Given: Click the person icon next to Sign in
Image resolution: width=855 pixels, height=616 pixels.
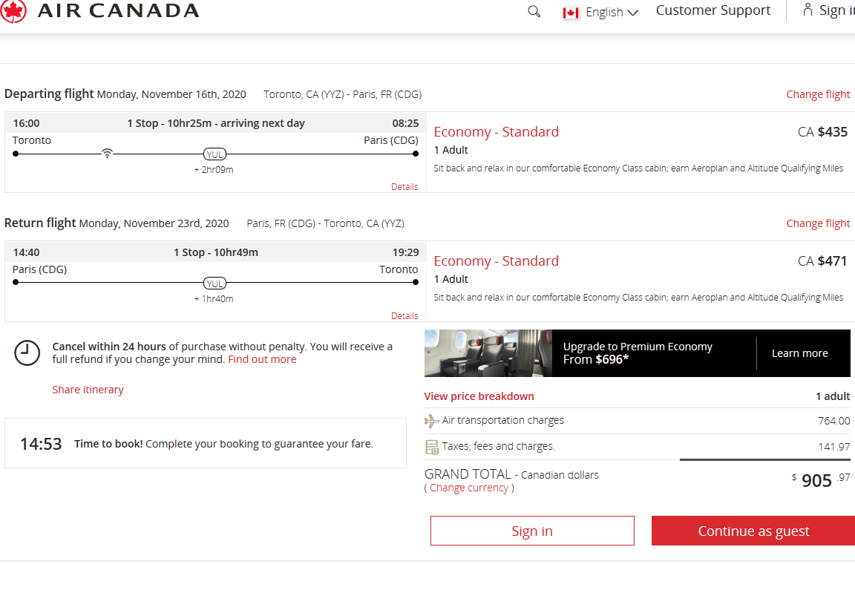Looking at the screenshot, I should tap(808, 10).
